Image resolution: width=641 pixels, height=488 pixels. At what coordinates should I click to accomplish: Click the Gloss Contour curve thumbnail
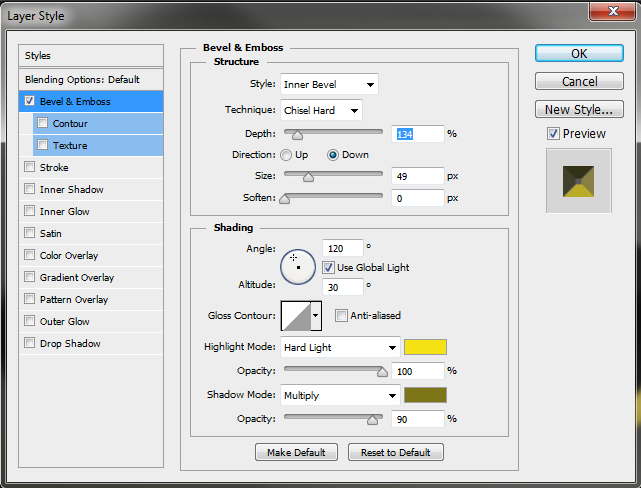pyautogui.click(x=296, y=316)
